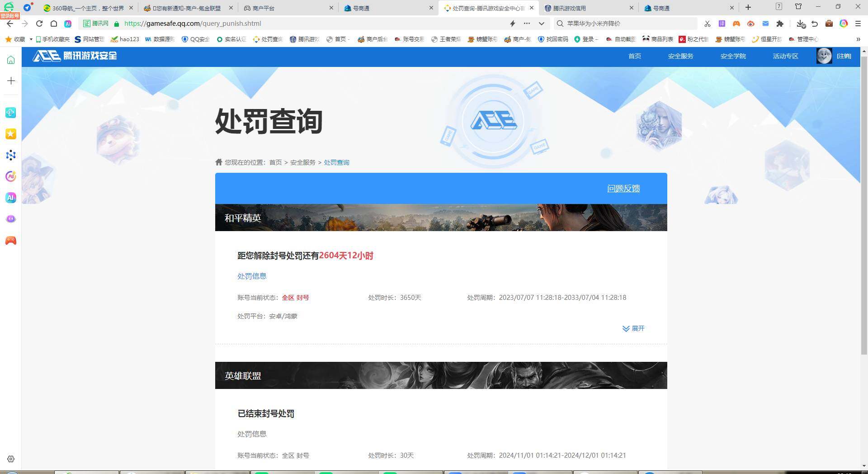The height and width of the screenshot is (474, 868).
Task: Open 首页 in the blue site navigation
Action: [635, 56]
